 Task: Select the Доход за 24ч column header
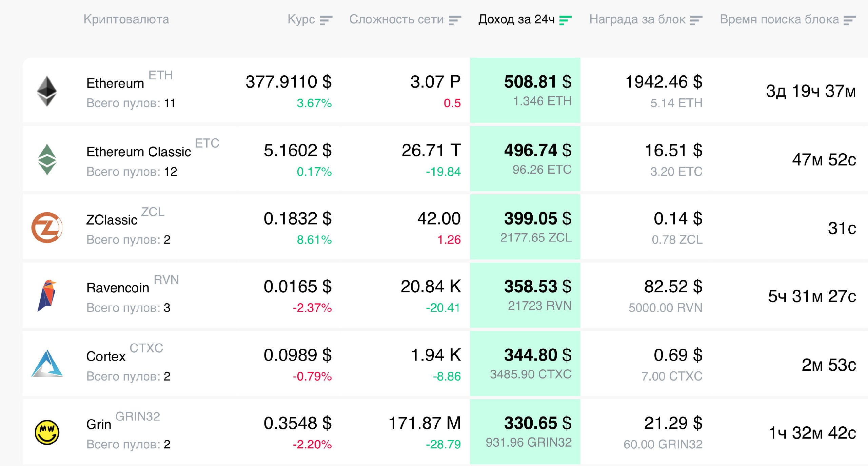click(x=516, y=19)
